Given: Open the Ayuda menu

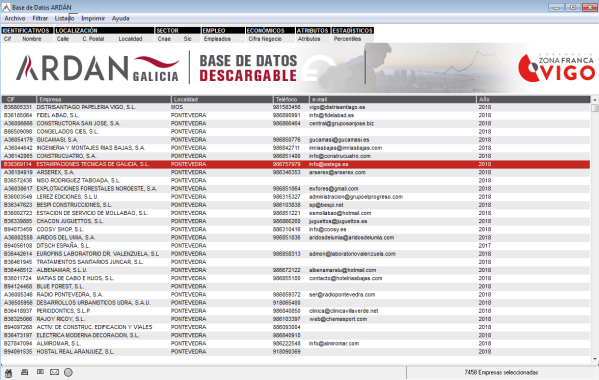Looking at the screenshot, I should [120, 18].
